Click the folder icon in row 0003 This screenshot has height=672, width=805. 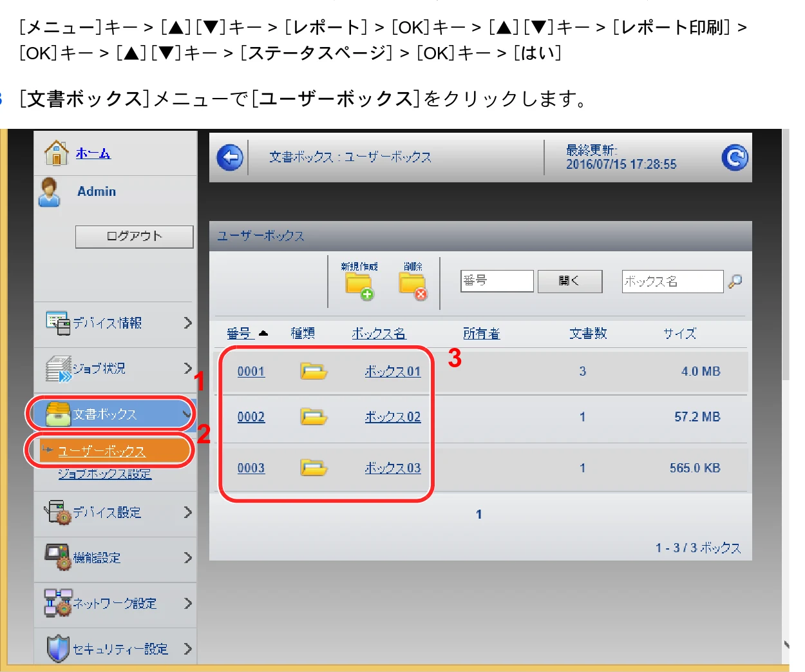pyautogui.click(x=314, y=468)
